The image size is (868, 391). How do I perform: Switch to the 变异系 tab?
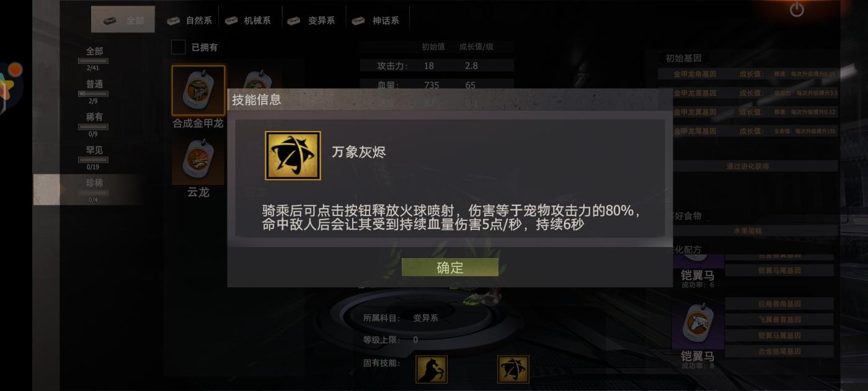pos(312,20)
